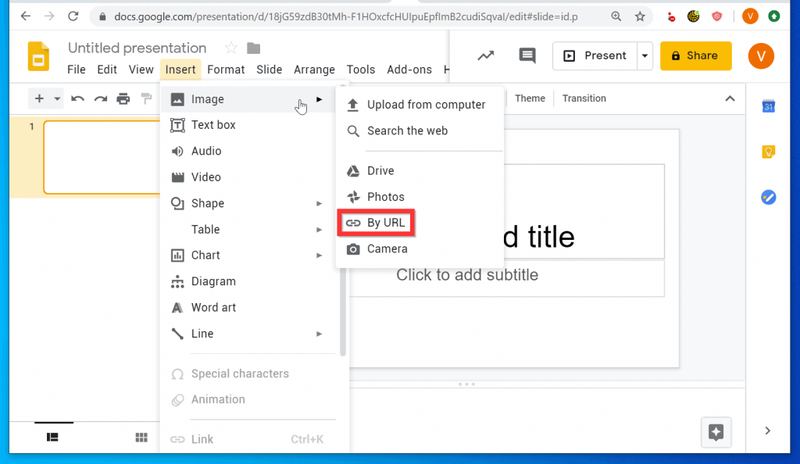Open new slide layout dropdown arrow
Image resolution: width=800 pixels, height=464 pixels.
click(x=57, y=99)
